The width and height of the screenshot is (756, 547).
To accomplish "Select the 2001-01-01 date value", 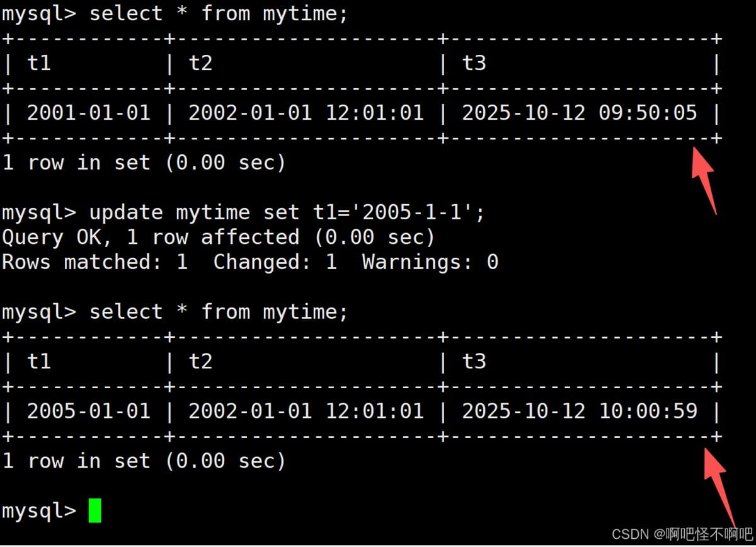I will click(88, 113).
